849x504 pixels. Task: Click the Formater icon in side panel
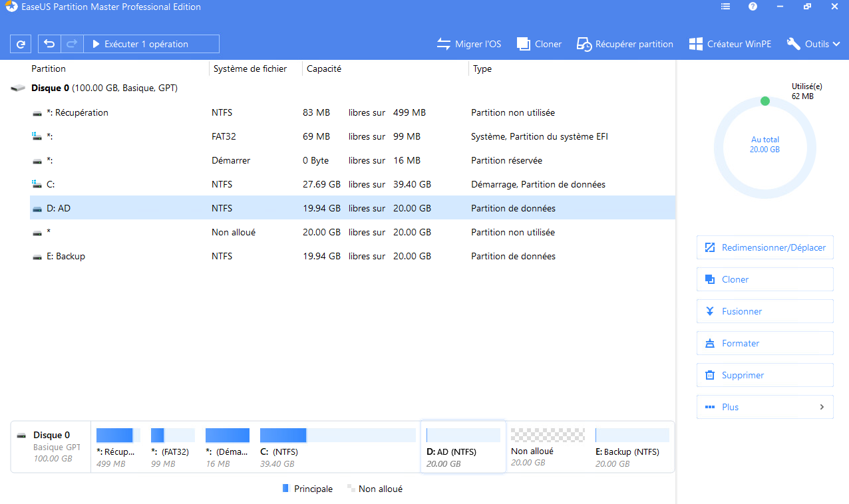pos(709,343)
